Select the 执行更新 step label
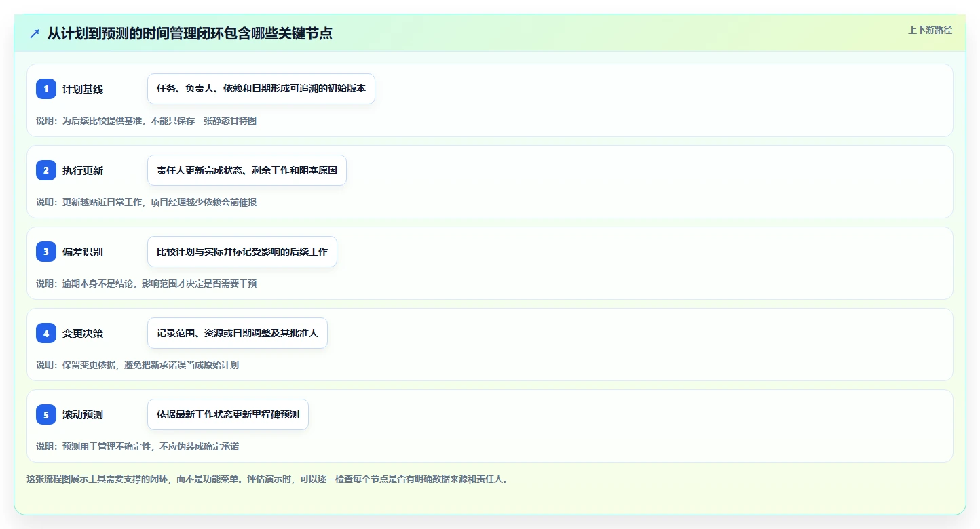This screenshot has width=980, height=529. pyautogui.click(x=83, y=171)
